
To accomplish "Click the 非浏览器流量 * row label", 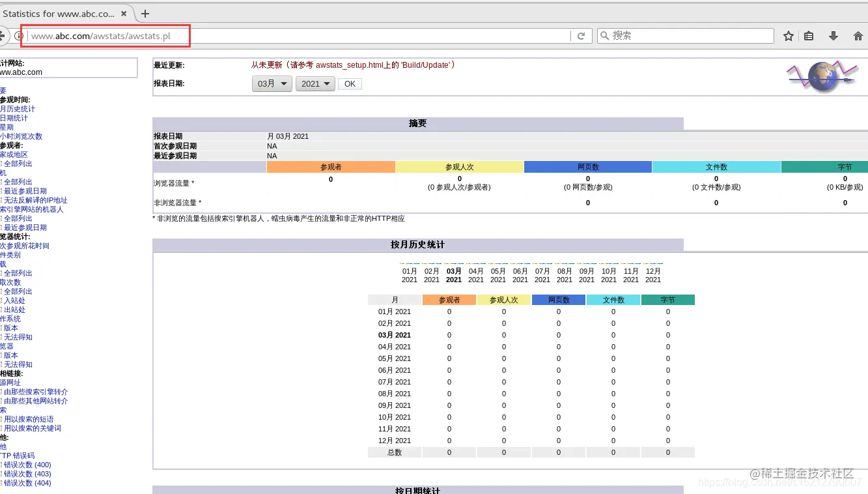I will 177,203.
